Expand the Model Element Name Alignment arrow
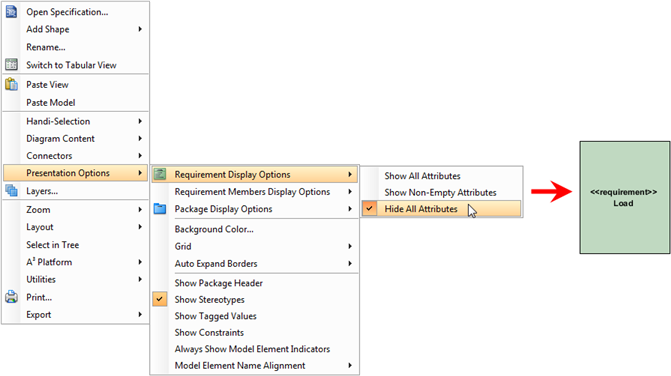This screenshot has width=671, height=376. (350, 366)
